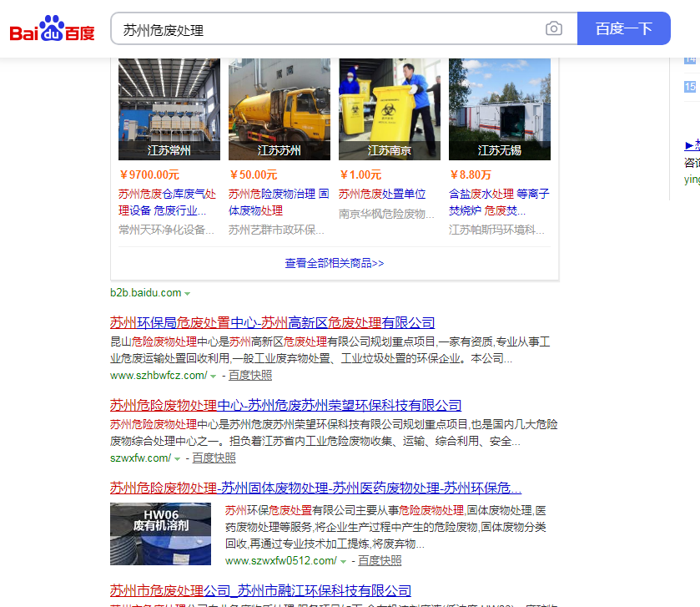This screenshot has width=700, height=607.
Task: Expand dropdown arrow next to www.szhbwfcz.com/
Action: click(x=214, y=377)
